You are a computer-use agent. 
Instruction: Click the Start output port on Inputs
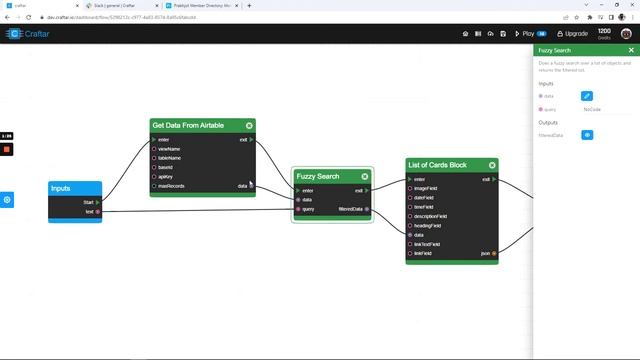(98, 202)
